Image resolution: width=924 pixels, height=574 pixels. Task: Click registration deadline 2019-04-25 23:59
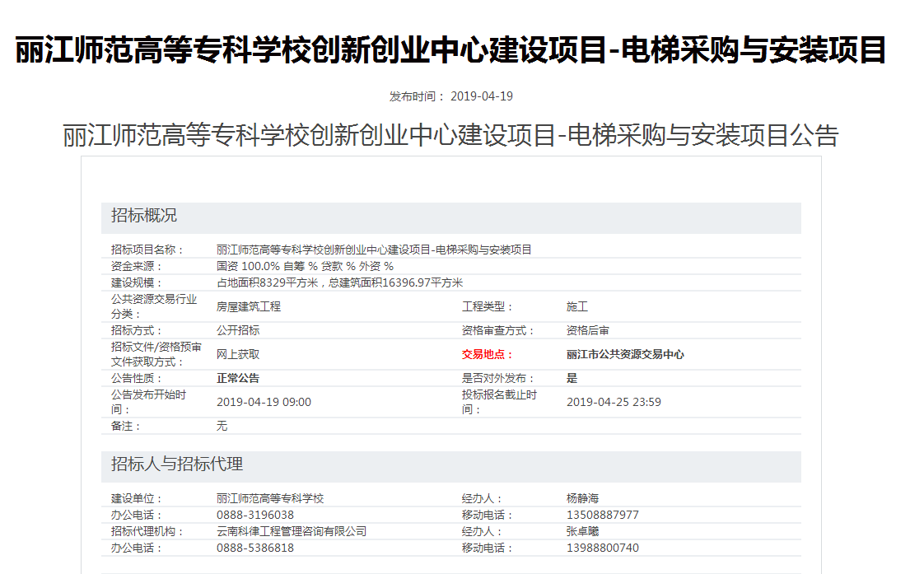tap(614, 402)
